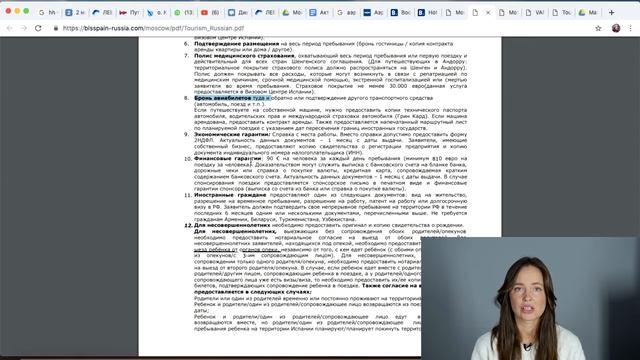The width and height of the screenshot is (640, 360).
Task: Switch to the '2 н' tab
Action: 75,13
